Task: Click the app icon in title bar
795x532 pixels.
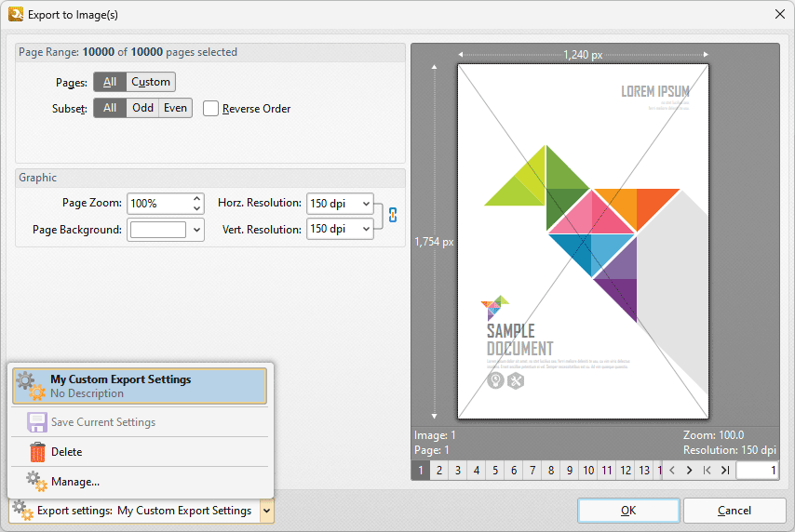Action: (16, 14)
